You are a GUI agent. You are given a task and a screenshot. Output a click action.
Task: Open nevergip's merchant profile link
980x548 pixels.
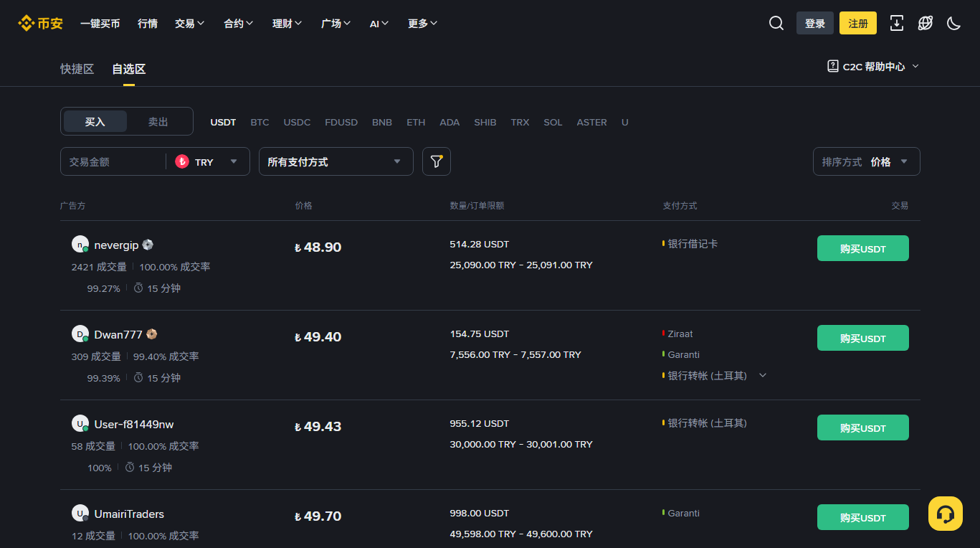[x=116, y=245]
